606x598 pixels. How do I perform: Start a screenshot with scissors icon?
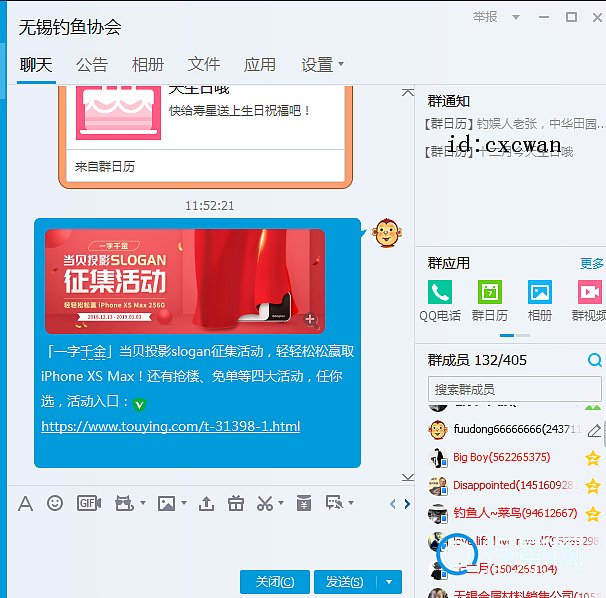point(265,503)
